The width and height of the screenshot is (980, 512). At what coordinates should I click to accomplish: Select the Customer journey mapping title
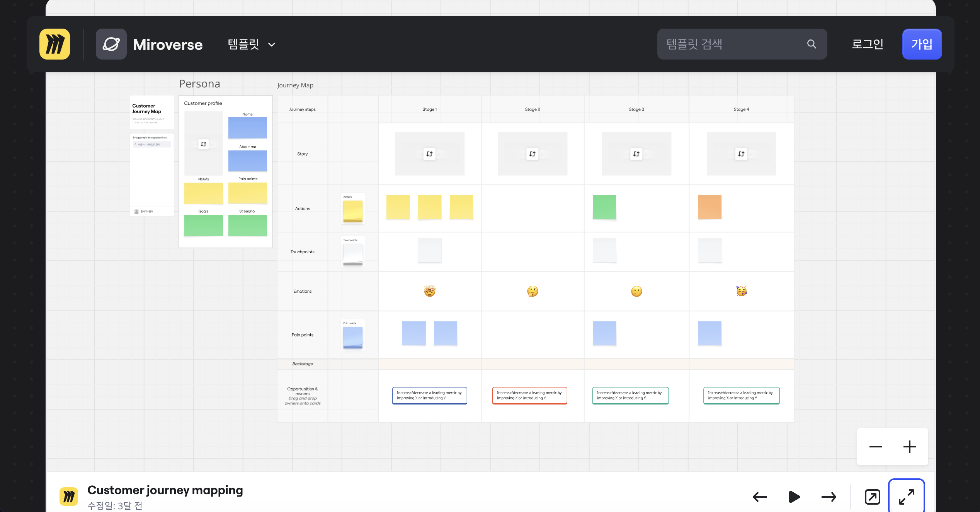(165, 490)
